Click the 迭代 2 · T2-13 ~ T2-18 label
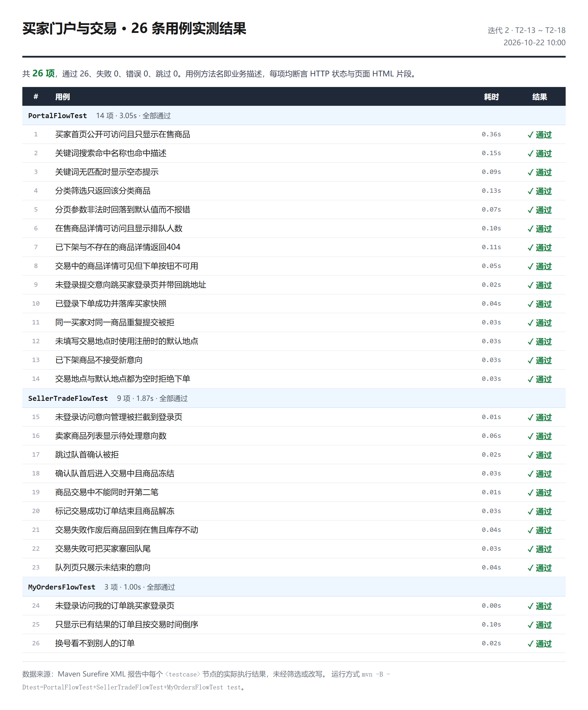The height and width of the screenshot is (710, 588). [527, 31]
